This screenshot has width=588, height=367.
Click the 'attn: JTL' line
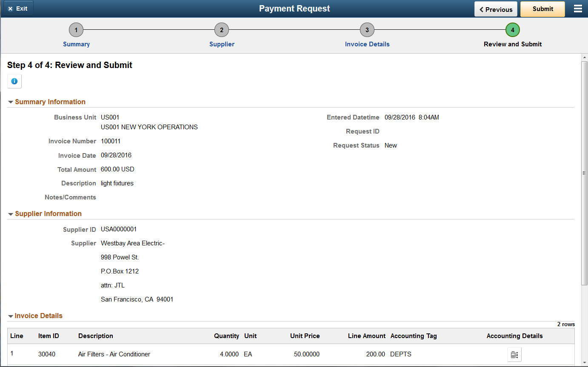pos(113,285)
